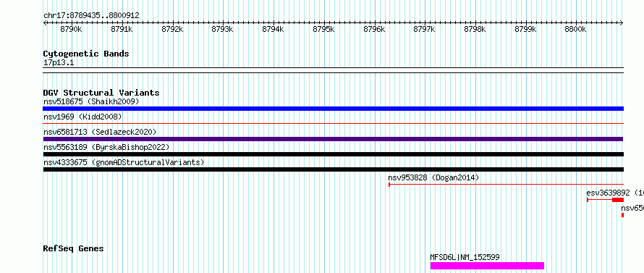The image size is (644, 273).
Task: Click the 17p13.1 cytogenetic band label
Action: tap(59, 63)
